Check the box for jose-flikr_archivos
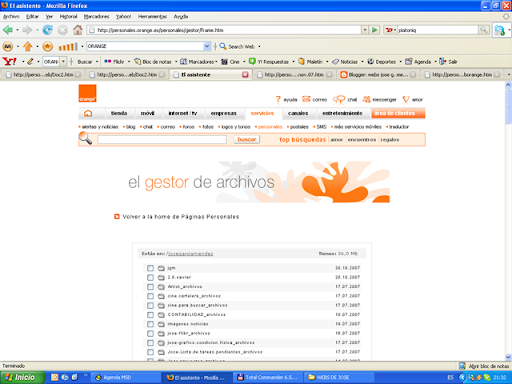The width and height of the screenshot is (512, 384). (150, 333)
